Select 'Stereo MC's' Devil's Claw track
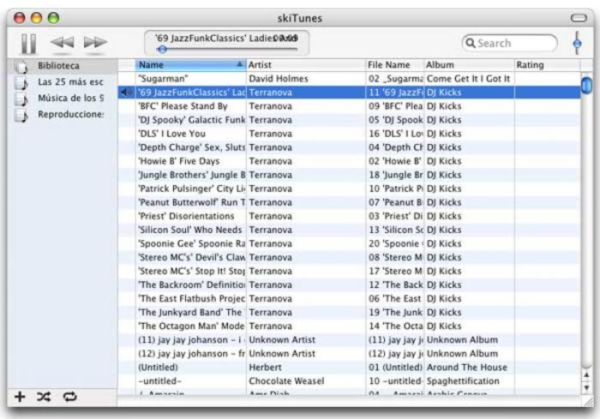 [191, 258]
